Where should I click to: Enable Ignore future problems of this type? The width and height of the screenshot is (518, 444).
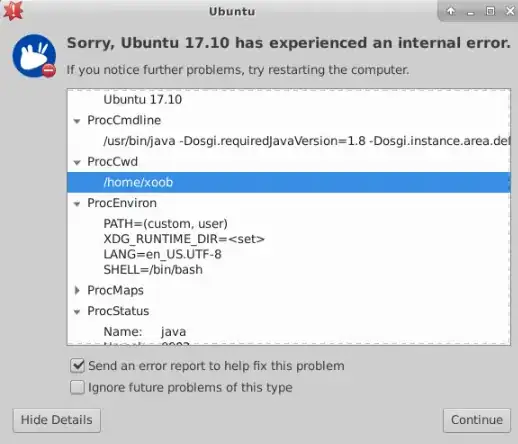77,387
